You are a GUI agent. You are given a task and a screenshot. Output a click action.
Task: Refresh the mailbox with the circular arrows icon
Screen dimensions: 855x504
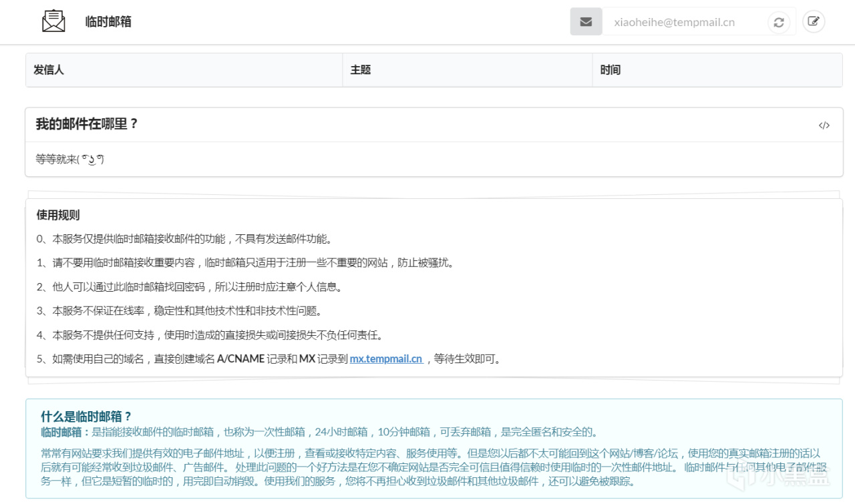(x=778, y=22)
